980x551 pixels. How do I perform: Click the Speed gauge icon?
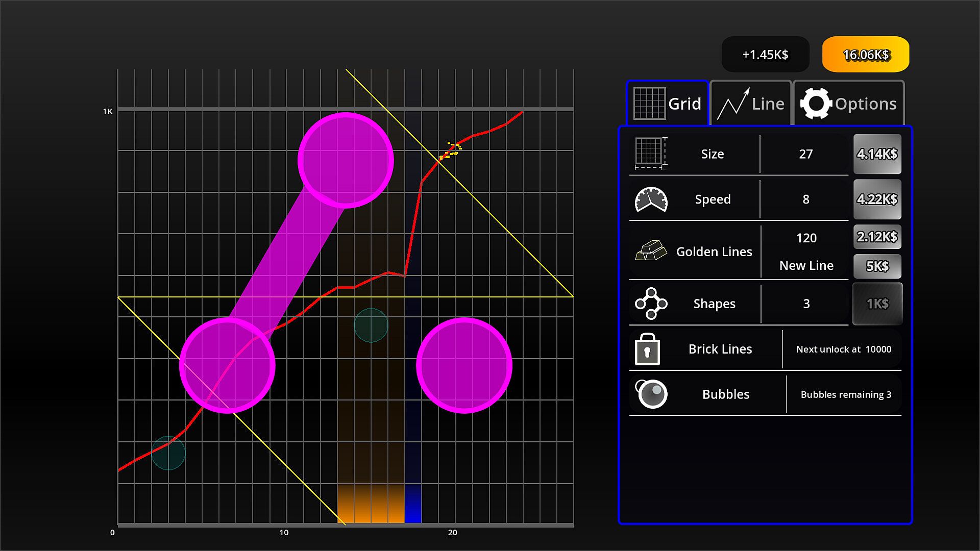pyautogui.click(x=651, y=199)
